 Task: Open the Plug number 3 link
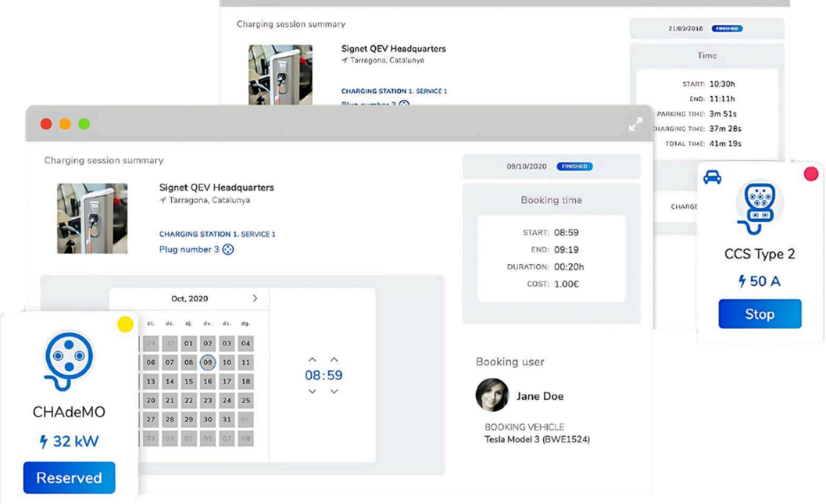click(x=189, y=250)
